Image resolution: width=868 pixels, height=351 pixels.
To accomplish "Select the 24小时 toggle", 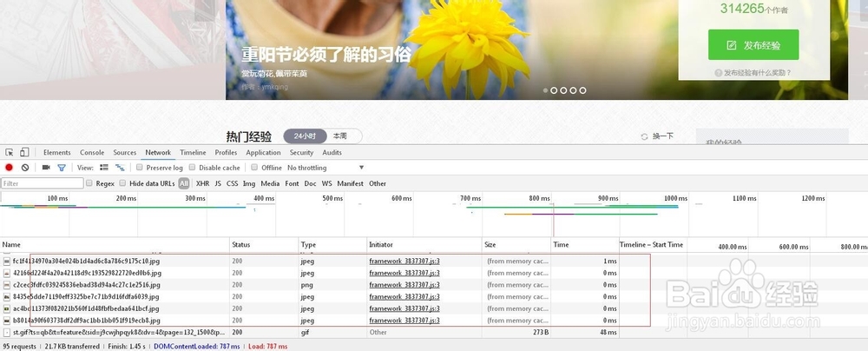I will tap(305, 136).
